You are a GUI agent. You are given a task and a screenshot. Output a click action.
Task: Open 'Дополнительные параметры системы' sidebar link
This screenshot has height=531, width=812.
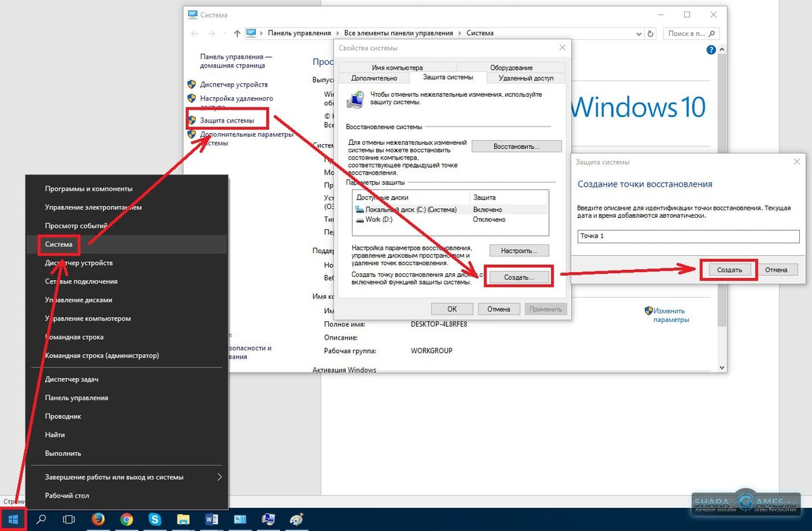(x=246, y=139)
